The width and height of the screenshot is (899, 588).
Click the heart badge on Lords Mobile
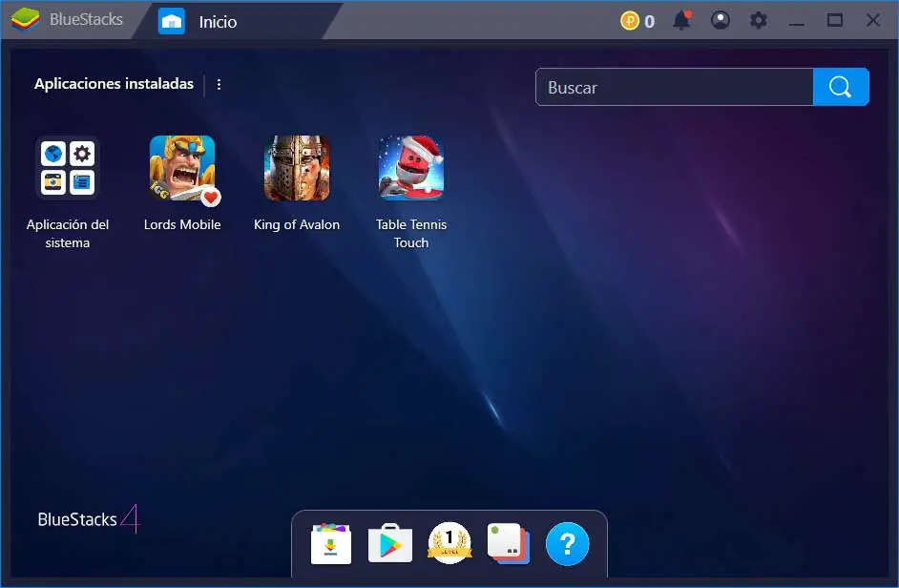211,198
